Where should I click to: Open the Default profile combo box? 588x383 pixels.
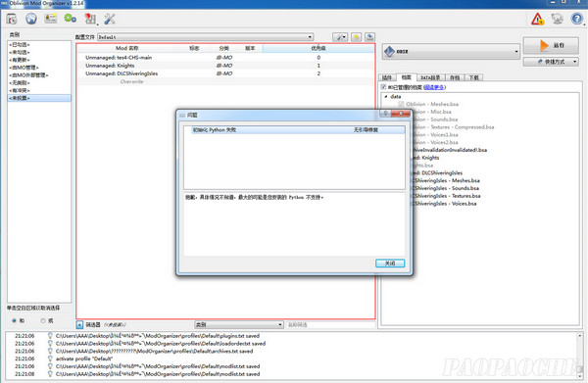pyautogui.click(x=206, y=36)
